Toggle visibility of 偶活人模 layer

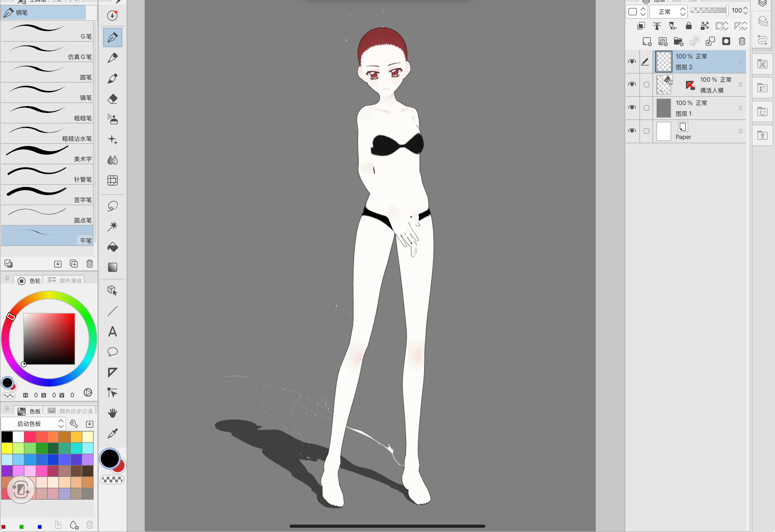click(x=632, y=84)
